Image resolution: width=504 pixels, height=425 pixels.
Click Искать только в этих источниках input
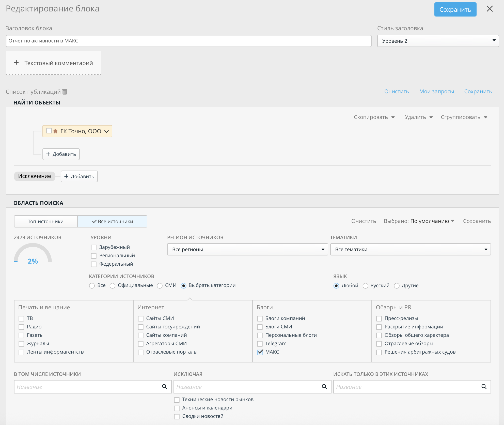coord(412,387)
